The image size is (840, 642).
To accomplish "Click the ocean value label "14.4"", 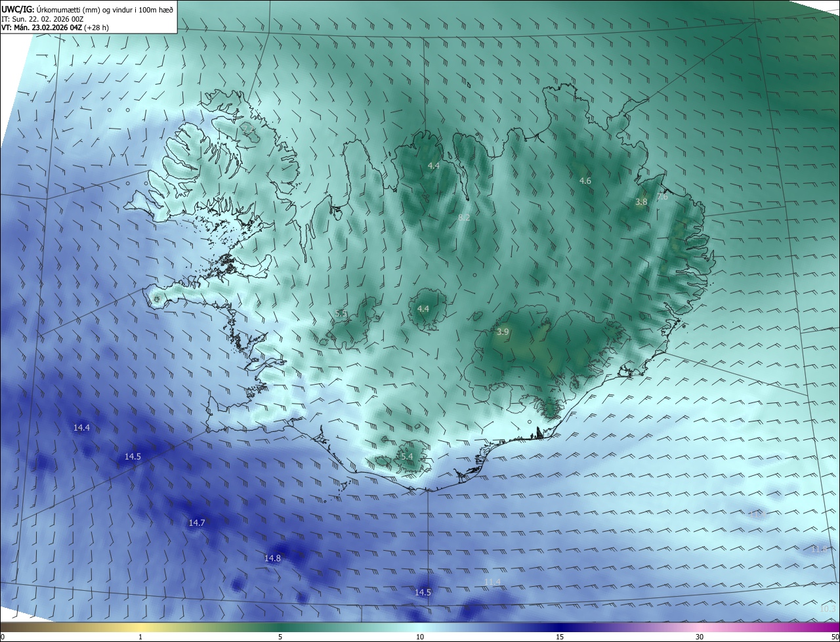I will pos(81,427).
